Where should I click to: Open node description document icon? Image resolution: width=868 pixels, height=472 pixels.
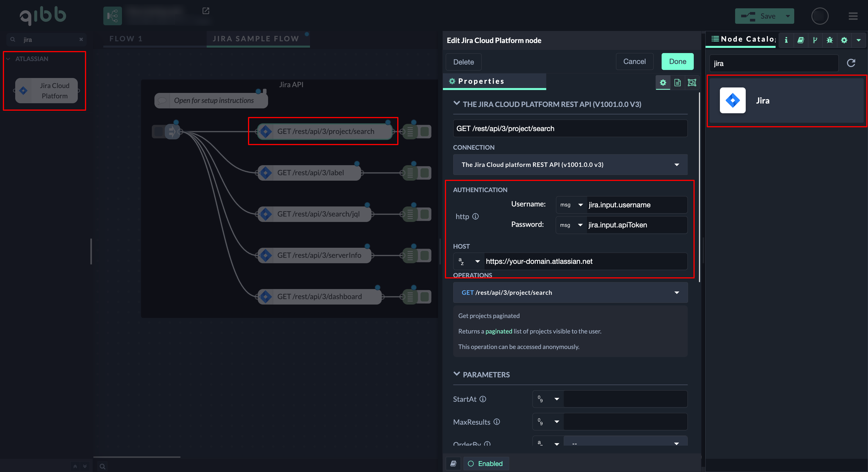pyautogui.click(x=677, y=83)
